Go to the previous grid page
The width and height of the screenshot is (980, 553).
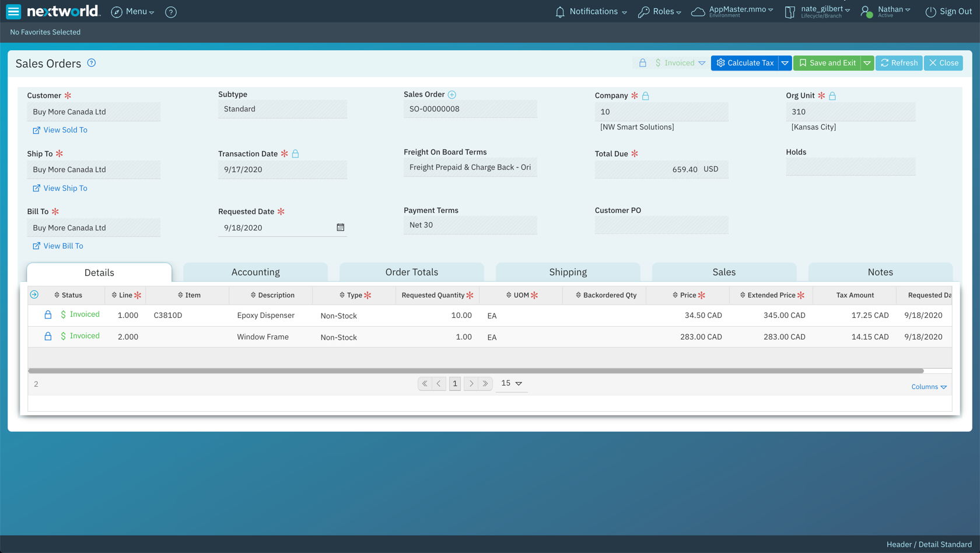pos(439,384)
